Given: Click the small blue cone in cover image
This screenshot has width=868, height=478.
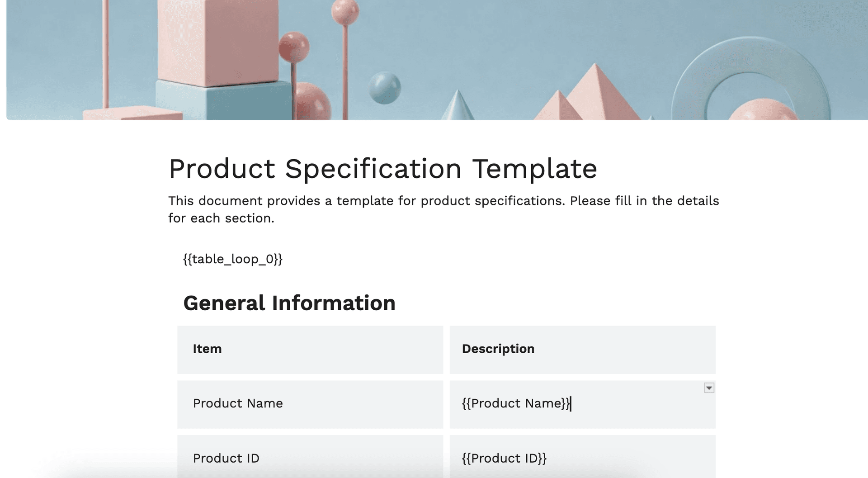Looking at the screenshot, I should coord(457,108).
